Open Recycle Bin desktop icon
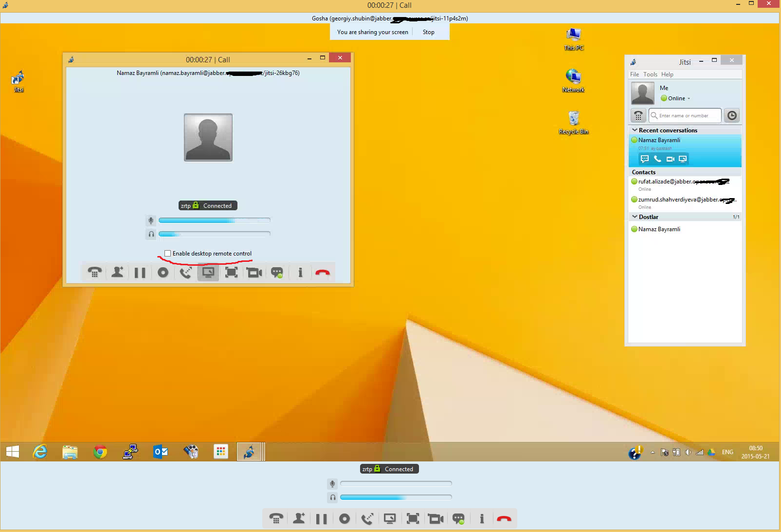This screenshot has height=532, width=781. (573, 122)
